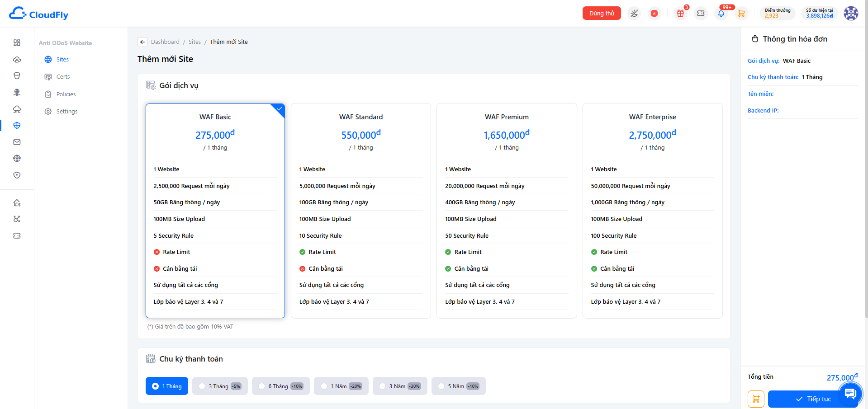Choose the WAF Basic plan card
Image resolution: width=868 pixels, height=409 pixels.
click(215, 211)
